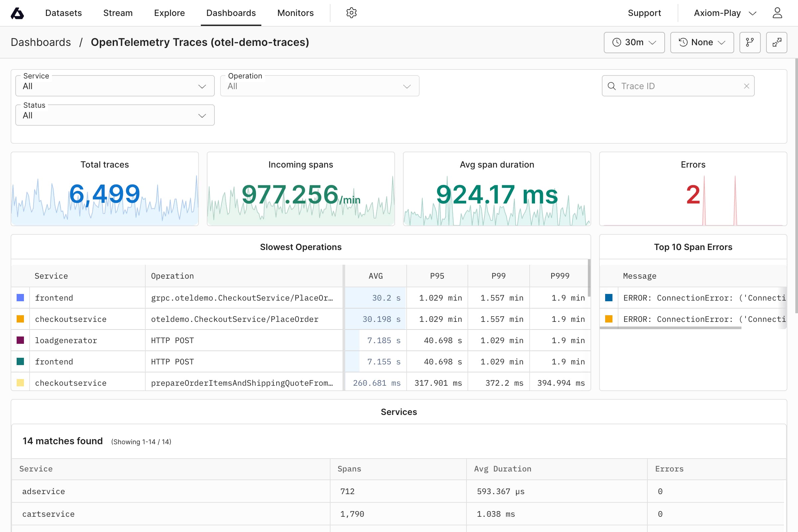The height and width of the screenshot is (532, 798).
Task: Go to the Datasets tab
Action: coord(64,13)
